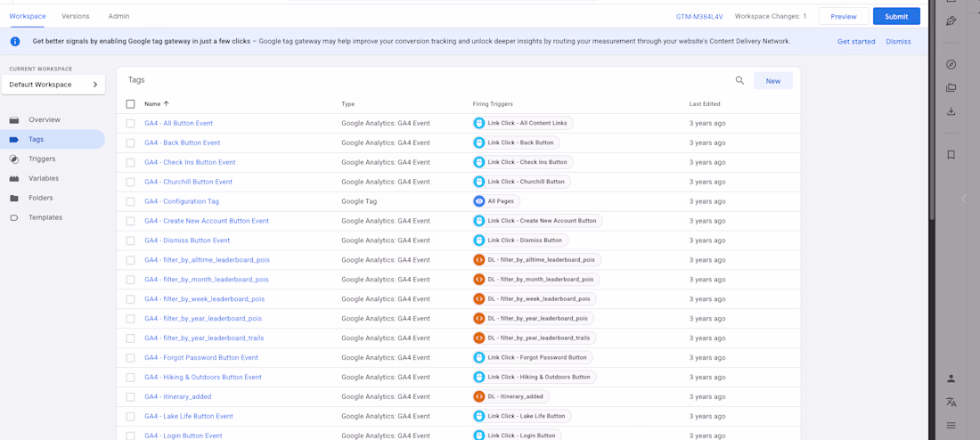980x440 pixels.
Task: Click the download icon in right panel
Action: 951,111
